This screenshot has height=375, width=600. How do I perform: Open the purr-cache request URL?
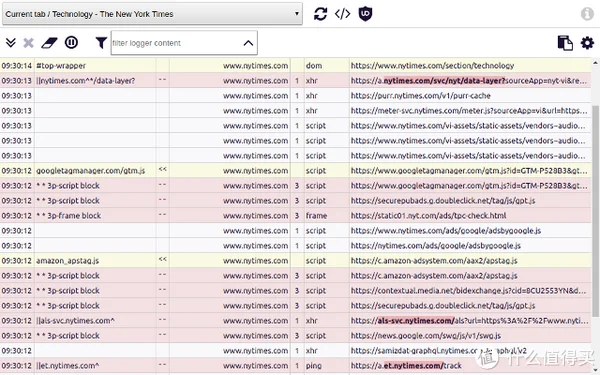(x=421, y=96)
